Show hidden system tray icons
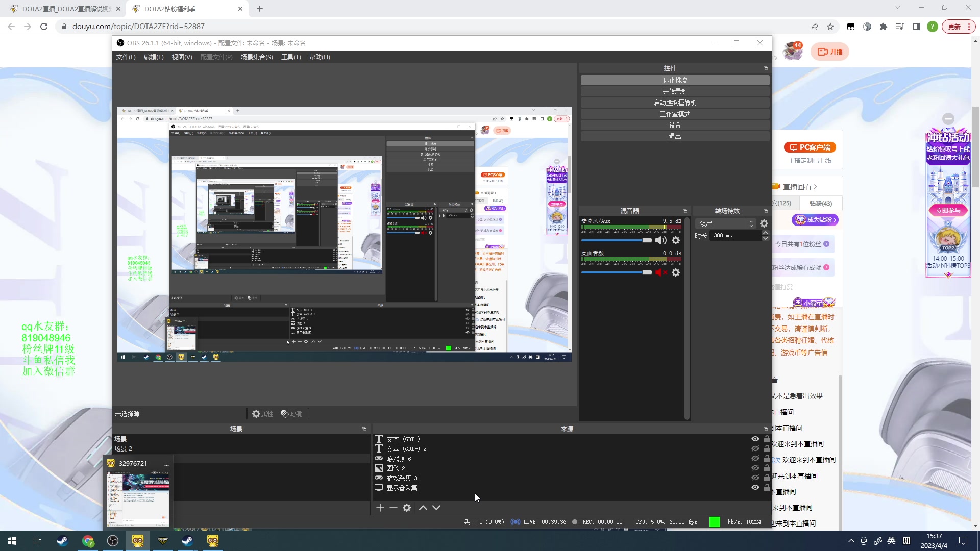The width and height of the screenshot is (980, 551). [851, 541]
